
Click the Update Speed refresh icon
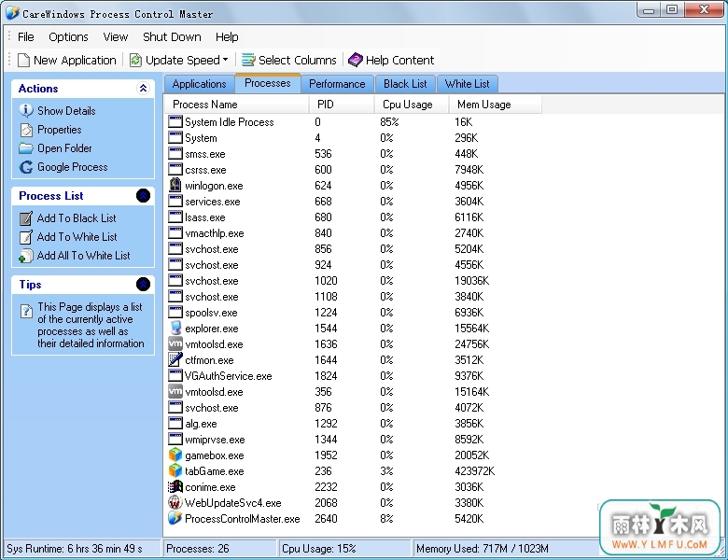click(x=135, y=61)
